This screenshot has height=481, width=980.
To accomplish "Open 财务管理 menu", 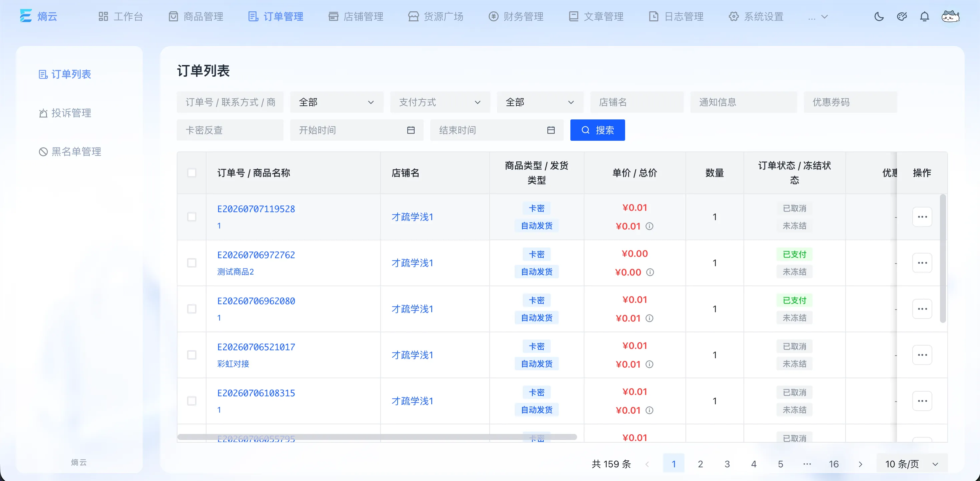I will 516,17.
